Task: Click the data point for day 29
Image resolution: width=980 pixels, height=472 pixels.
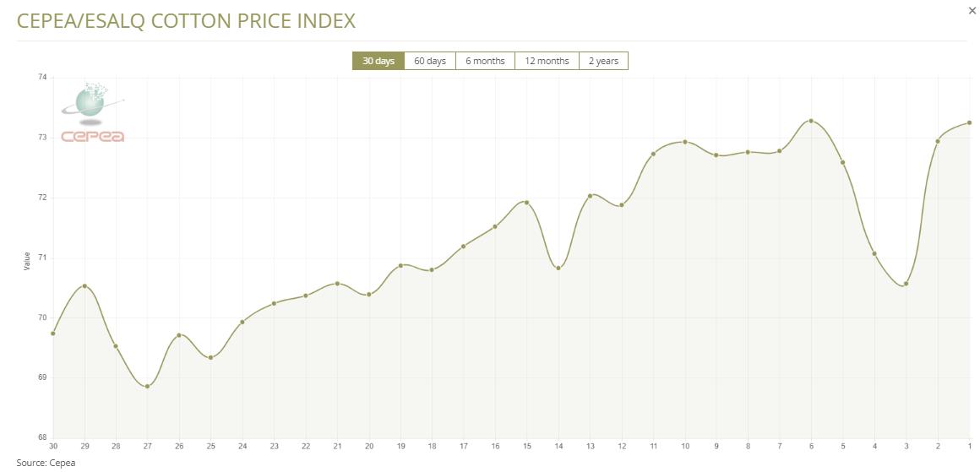Action: [x=84, y=286]
